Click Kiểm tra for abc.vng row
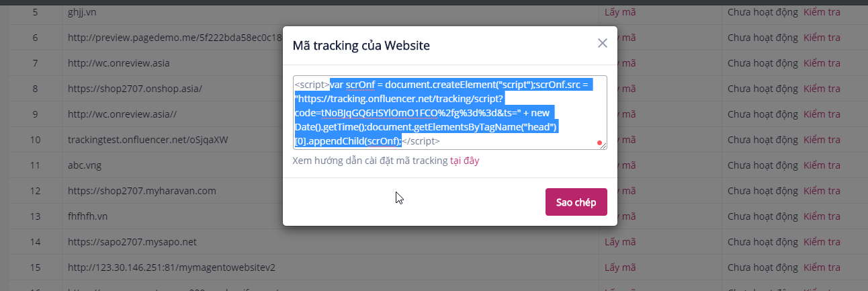 (822, 165)
